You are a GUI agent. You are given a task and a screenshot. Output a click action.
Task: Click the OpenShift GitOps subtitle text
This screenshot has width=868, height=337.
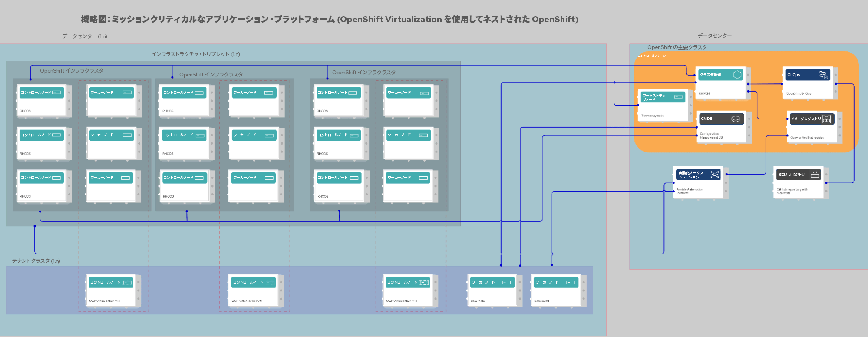click(799, 93)
